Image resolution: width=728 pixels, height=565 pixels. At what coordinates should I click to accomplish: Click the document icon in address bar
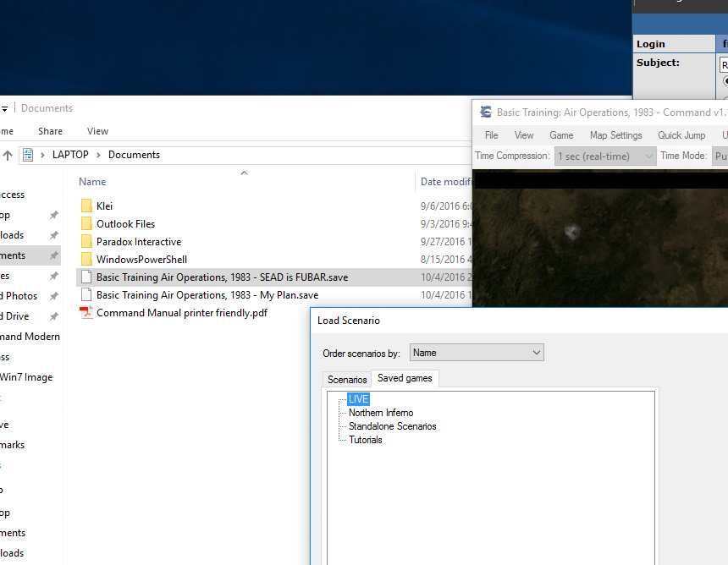28,155
